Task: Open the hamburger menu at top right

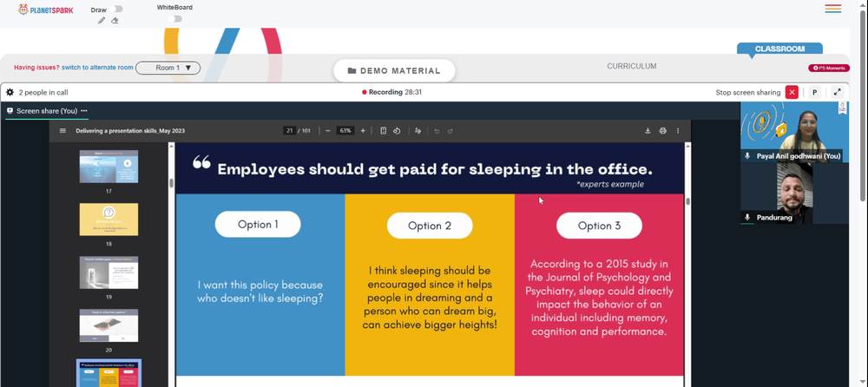Action: pos(832,9)
